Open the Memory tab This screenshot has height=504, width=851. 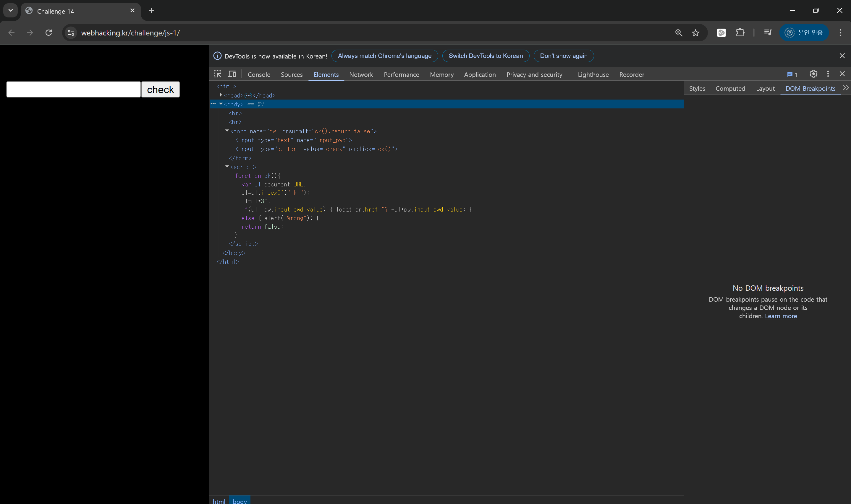[x=441, y=74]
